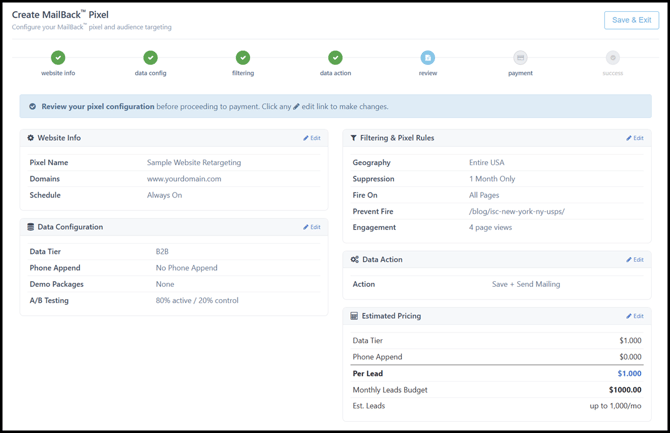Click the Entire USA geography value
The height and width of the screenshot is (433, 670).
pyautogui.click(x=487, y=162)
